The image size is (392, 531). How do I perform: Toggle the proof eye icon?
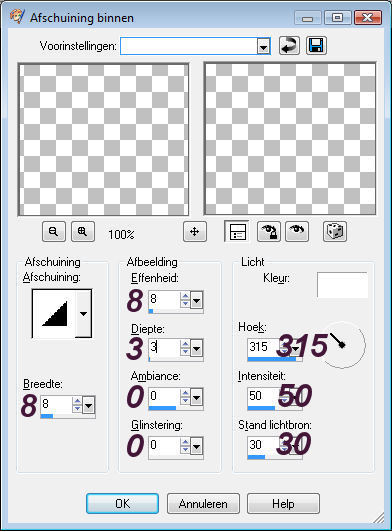point(297,232)
